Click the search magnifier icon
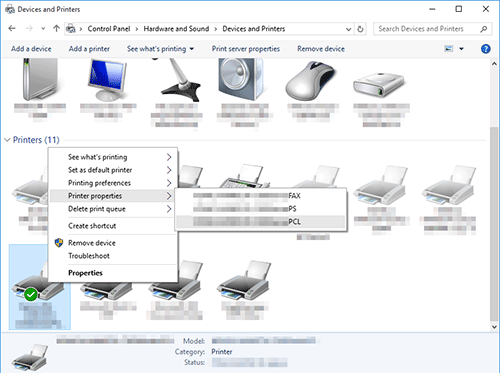The width and height of the screenshot is (500, 373). [x=484, y=29]
